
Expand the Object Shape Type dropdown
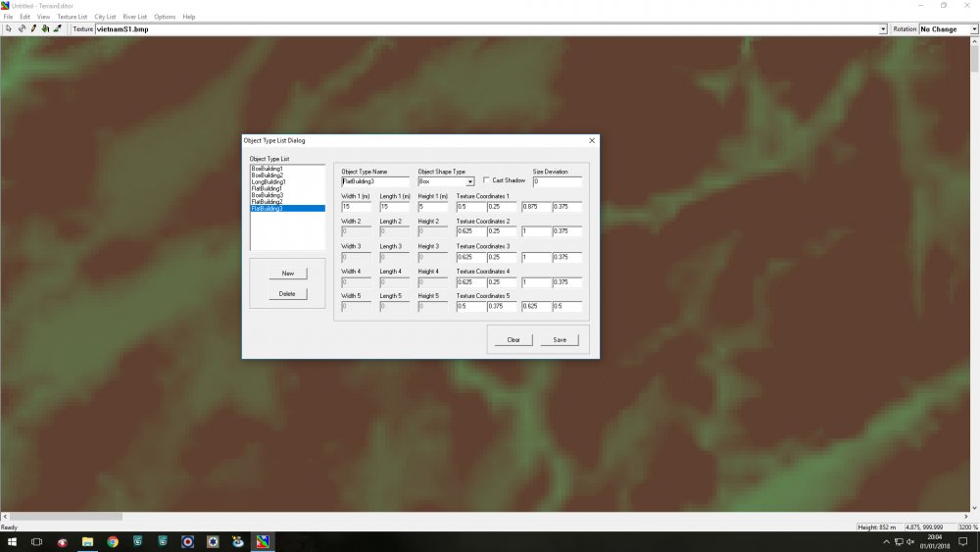coord(470,182)
